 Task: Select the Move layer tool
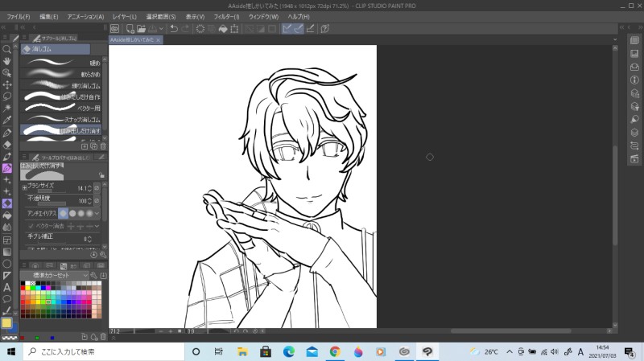7,85
